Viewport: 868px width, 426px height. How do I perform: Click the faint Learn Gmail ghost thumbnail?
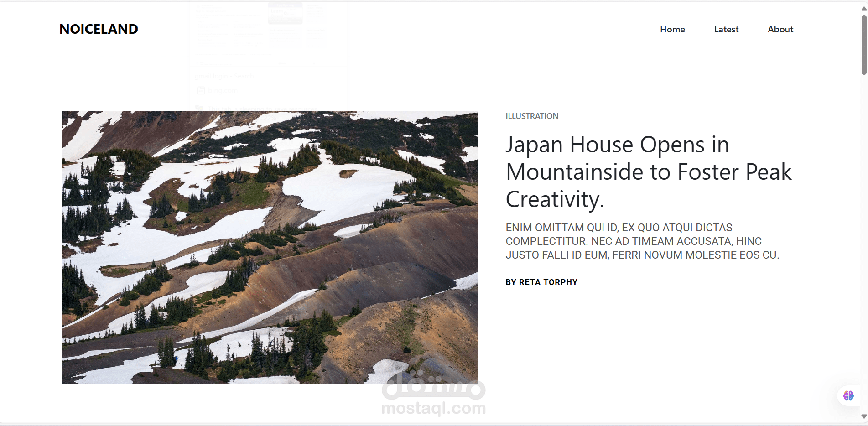pos(285,13)
